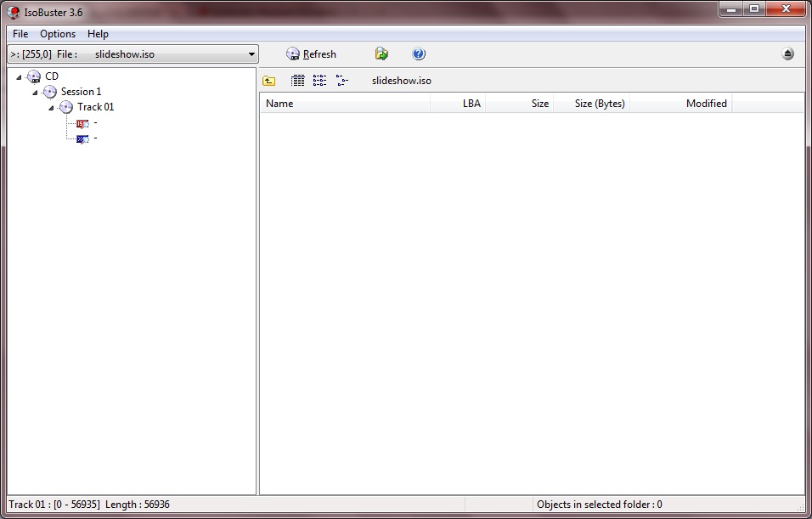
Task: Select the double-column list view icon
Action: [319, 80]
